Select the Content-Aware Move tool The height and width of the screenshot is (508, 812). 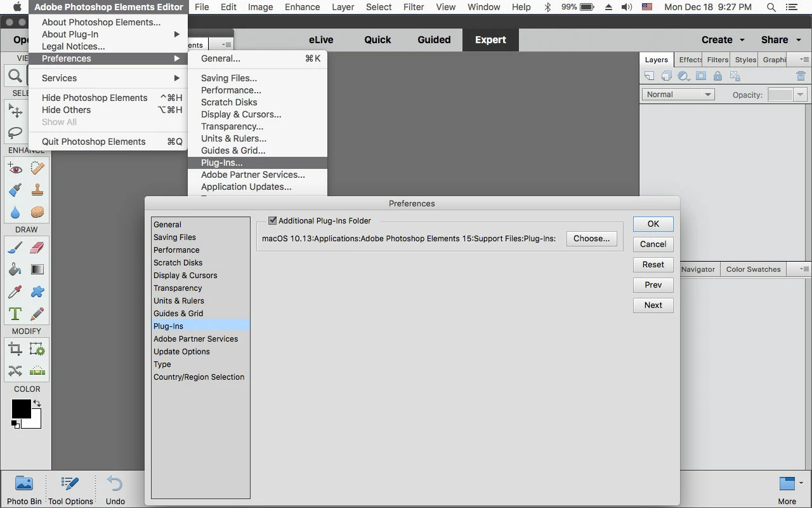pyautogui.click(x=15, y=371)
